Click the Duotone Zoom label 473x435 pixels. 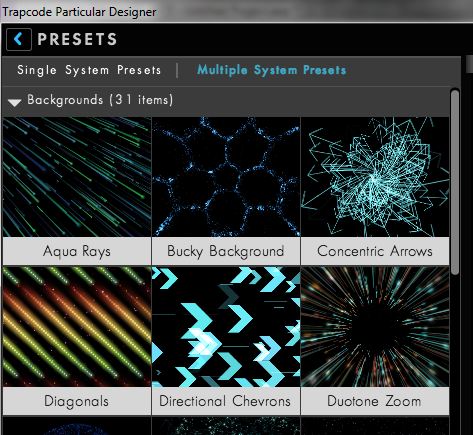click(x=375, y=401)
